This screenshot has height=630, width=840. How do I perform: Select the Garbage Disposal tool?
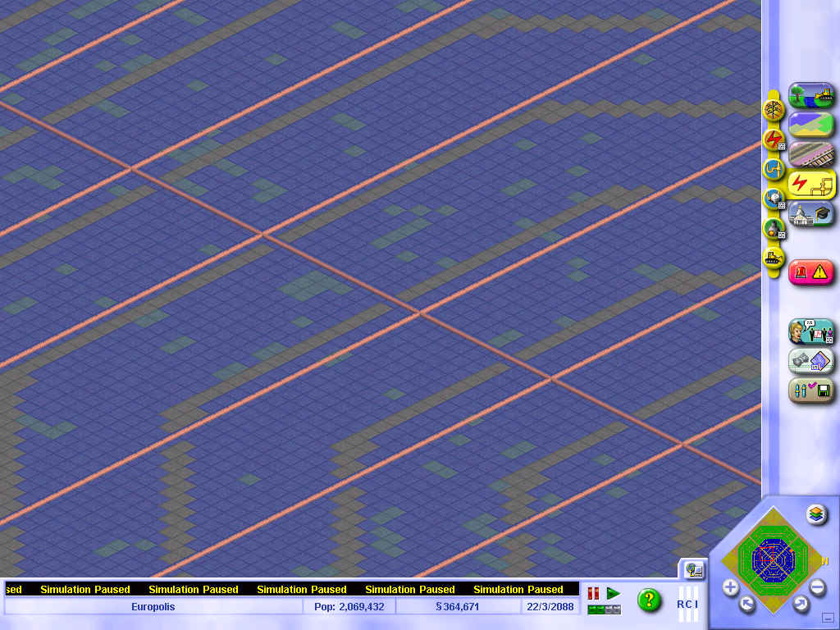(x=774, y=229)
